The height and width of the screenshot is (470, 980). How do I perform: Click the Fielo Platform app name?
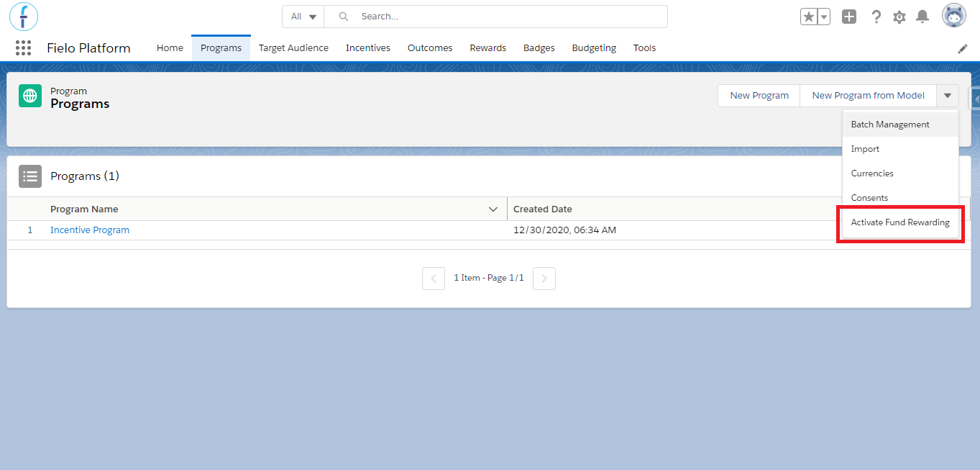click(88, 48)
